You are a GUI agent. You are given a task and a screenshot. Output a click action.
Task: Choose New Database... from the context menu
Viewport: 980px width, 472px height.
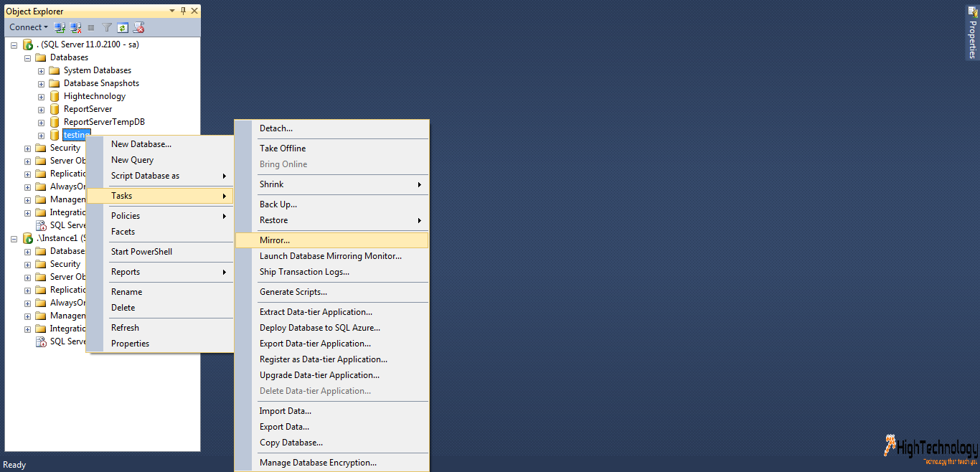(x=160, y=144)
